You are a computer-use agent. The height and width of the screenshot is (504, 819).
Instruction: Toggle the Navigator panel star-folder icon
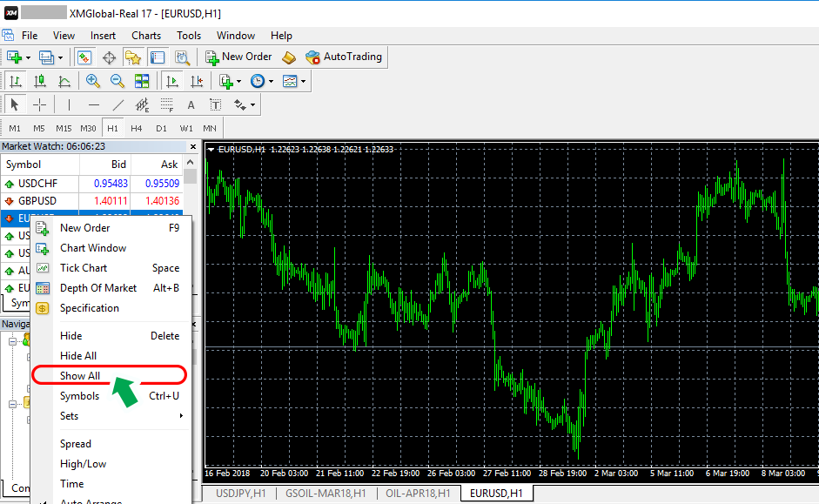point(132,57)
